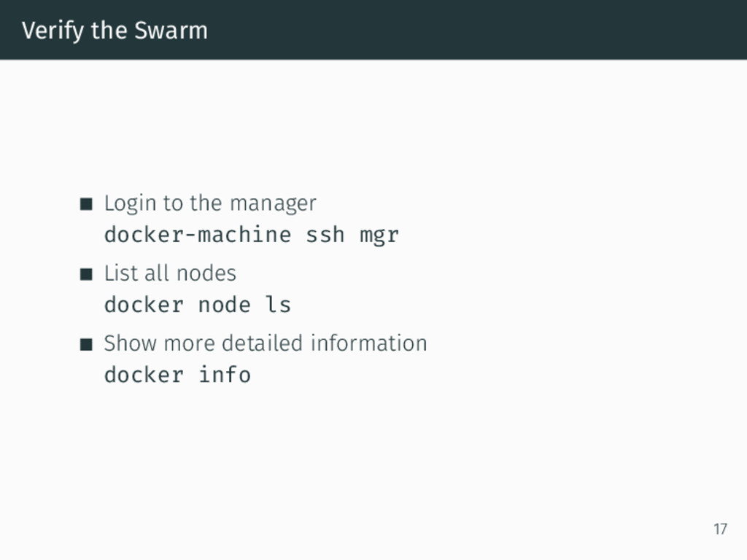Click the word "docker-machine" in the first command

[x=198, y=236]
